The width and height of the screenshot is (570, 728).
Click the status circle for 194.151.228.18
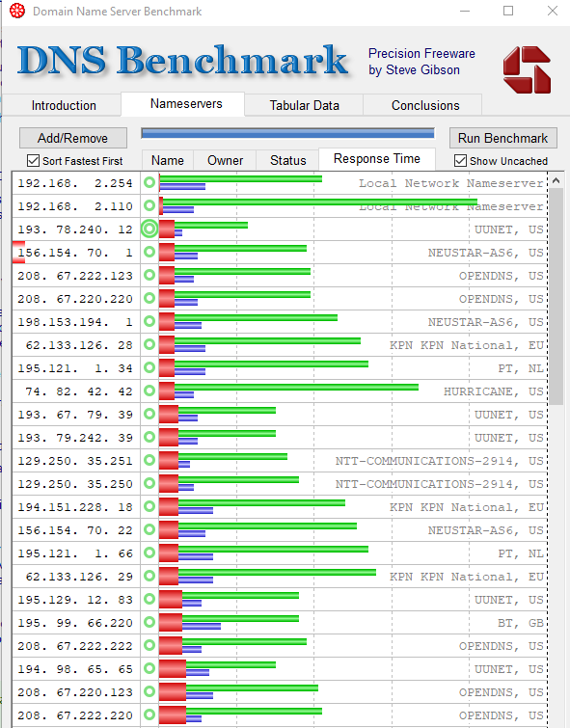click(x=149, y=506)
